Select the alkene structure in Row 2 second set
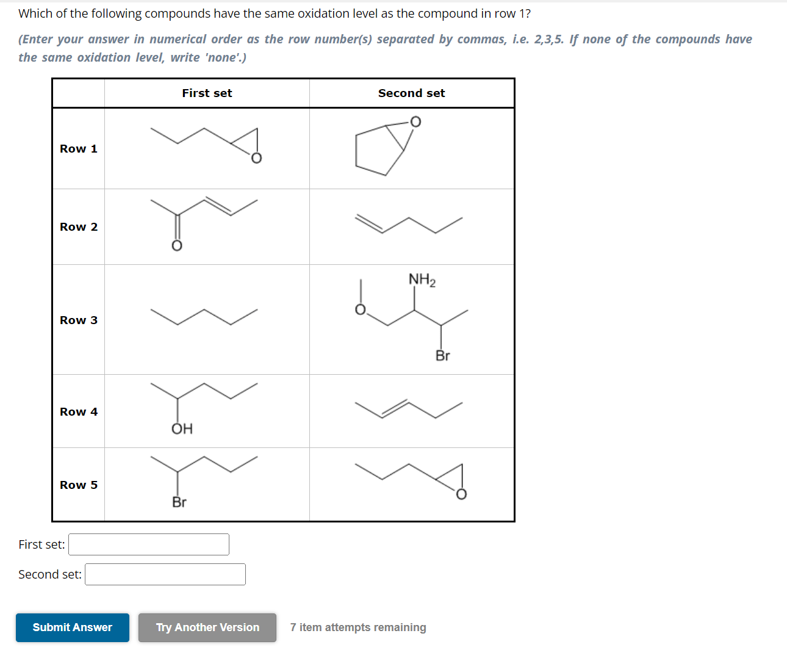Viewport: 787px width, 672px height. 409,226
